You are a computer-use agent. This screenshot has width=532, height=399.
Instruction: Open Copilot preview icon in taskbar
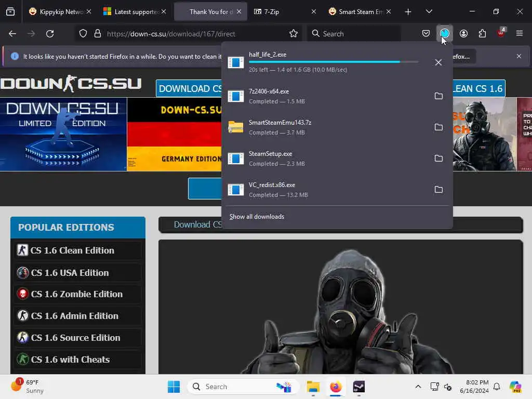pos(515,387)
